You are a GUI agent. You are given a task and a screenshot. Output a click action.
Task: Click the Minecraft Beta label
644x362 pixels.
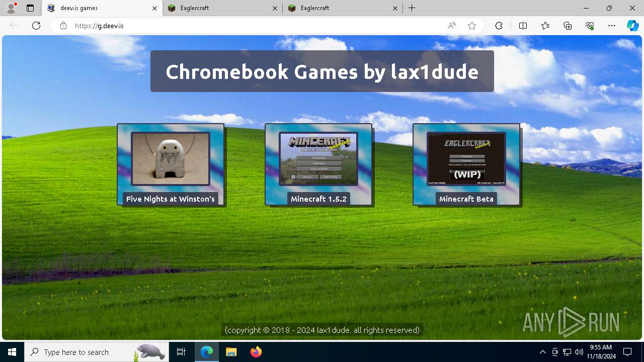[x=466, y=199]
